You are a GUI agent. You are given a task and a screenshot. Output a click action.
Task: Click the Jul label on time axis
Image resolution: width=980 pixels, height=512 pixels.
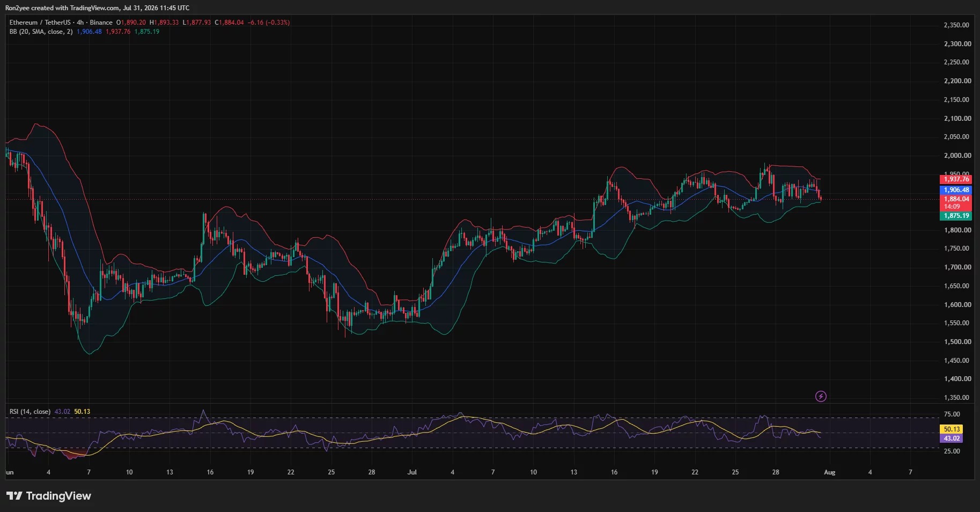[x=412, y=472]
